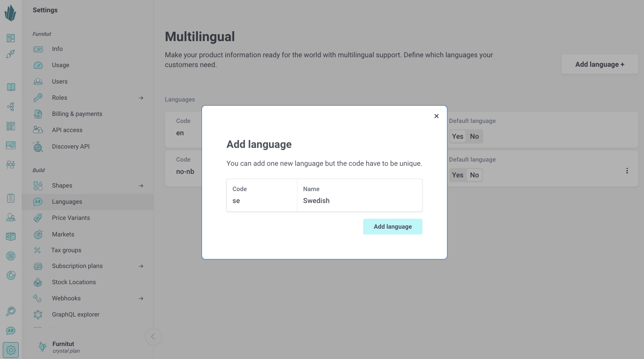This screenshot has width=644, height=359.
Task: Expand the Shapes submenu arrow
Action: click(141, 185)
